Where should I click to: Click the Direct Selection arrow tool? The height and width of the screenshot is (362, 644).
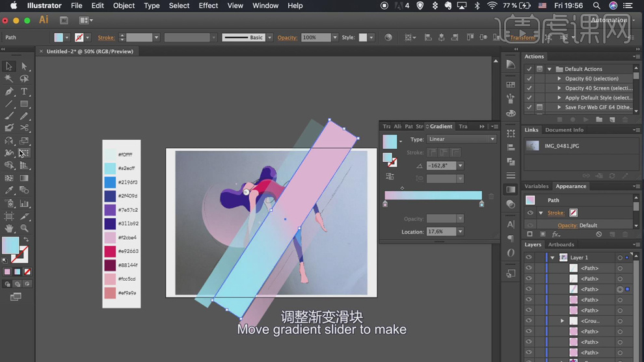24,66
